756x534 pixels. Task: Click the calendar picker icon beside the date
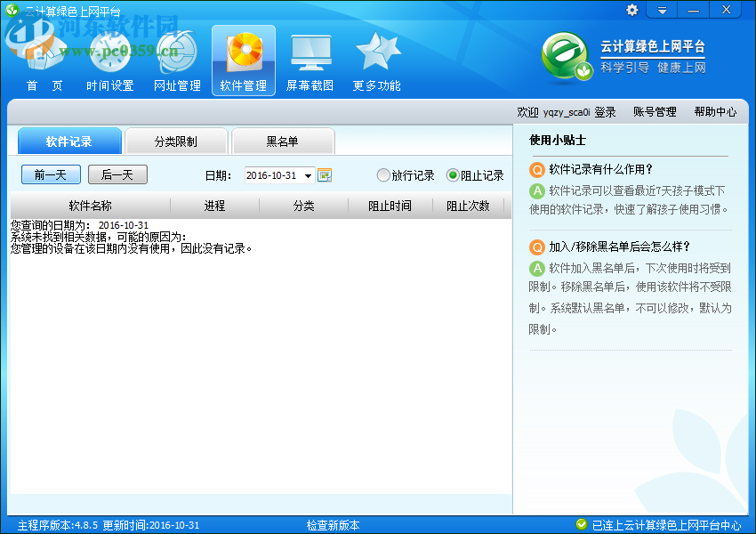(324, 174)
